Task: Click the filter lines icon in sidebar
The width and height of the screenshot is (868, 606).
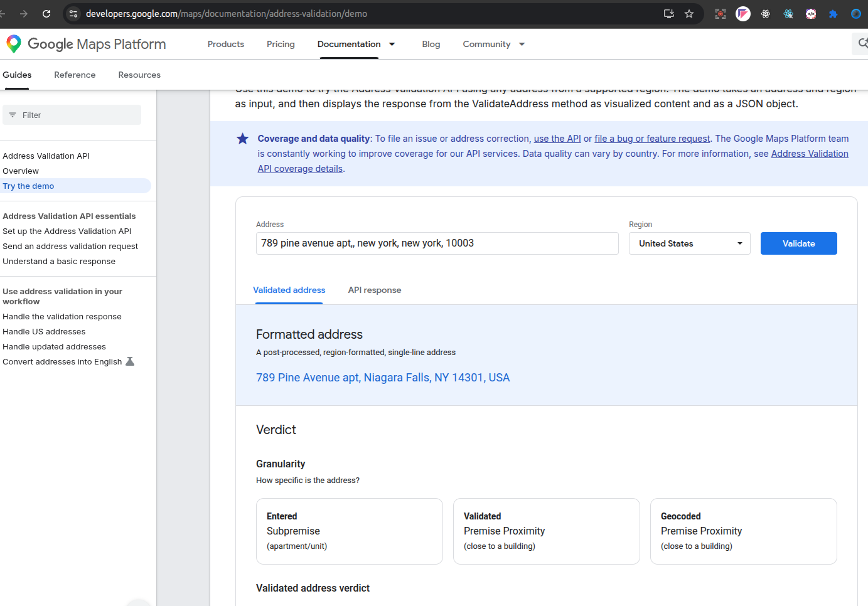Action: 13,115
